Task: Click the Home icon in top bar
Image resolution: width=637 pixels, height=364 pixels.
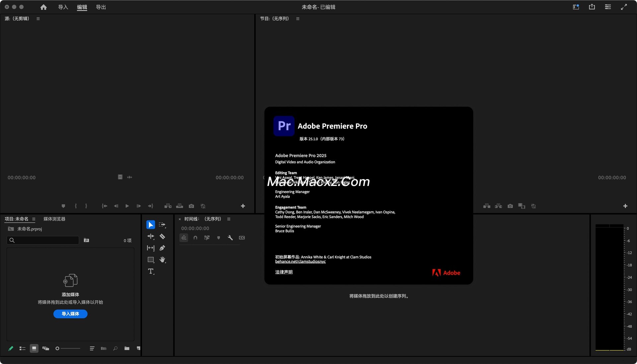Action: pos(43,7)
